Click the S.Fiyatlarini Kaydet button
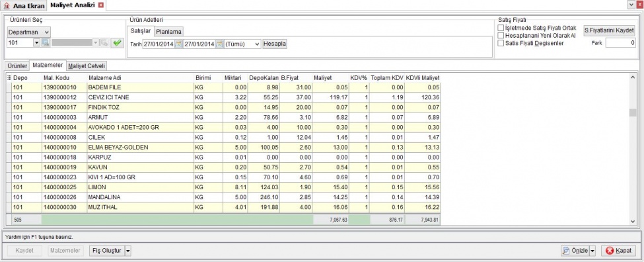644x262 pixels. tap(610, 30)
